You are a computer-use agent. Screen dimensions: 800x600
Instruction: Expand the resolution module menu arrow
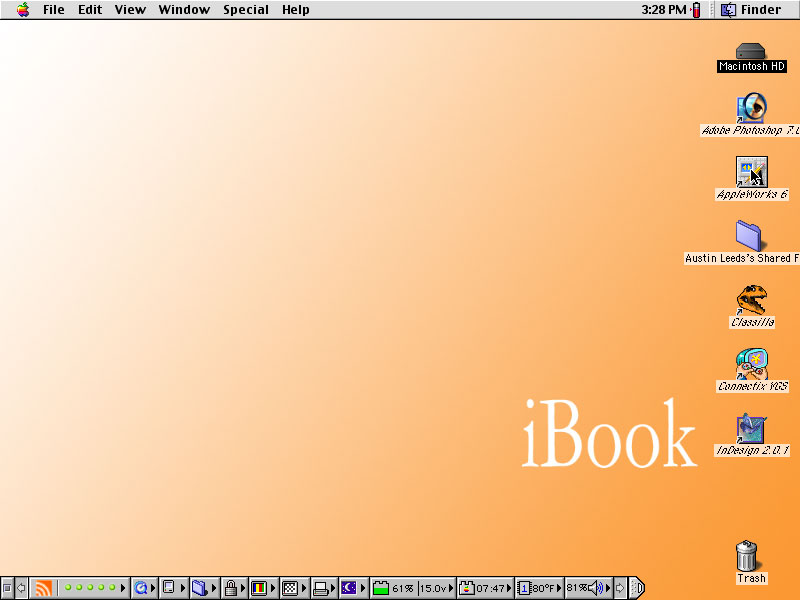point(304,588)
